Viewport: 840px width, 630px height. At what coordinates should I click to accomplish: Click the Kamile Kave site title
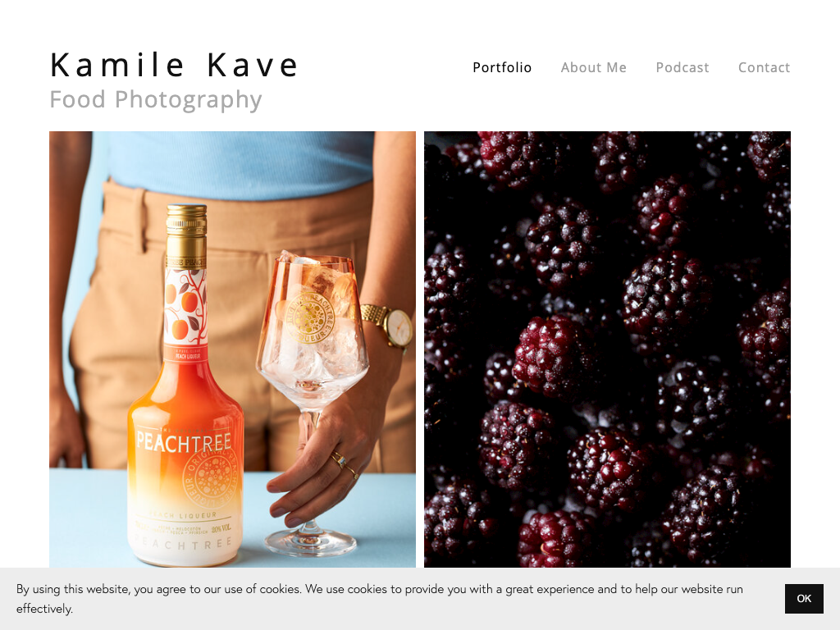[174, 66]
